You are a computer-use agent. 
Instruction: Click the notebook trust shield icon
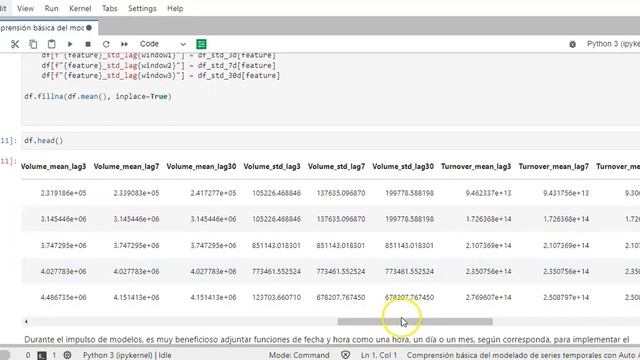click(345, 356)
